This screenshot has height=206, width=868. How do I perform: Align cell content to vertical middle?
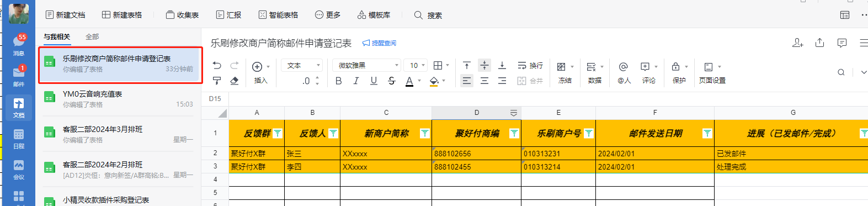point(484,65)
